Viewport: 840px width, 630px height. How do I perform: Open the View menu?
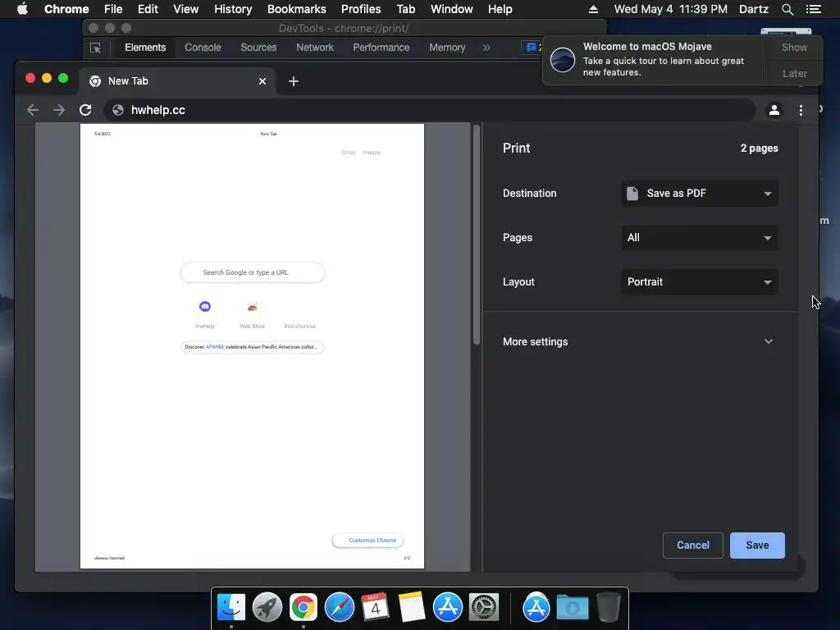[186, 9]
